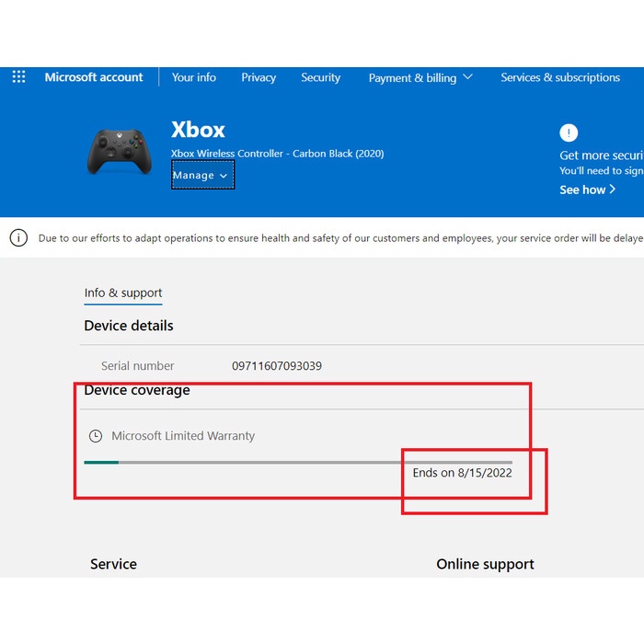Click the Device details heading
This screenshot has width=644, height=644.
[129, 326]
